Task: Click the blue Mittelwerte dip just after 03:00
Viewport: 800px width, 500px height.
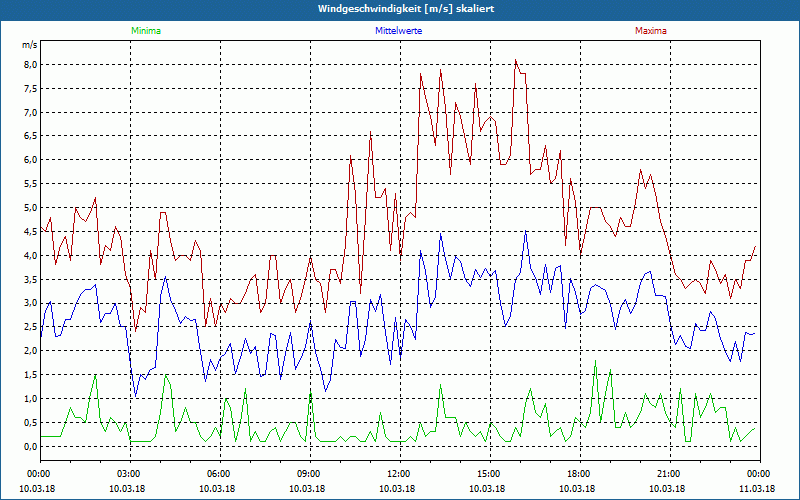Action: 136,395
